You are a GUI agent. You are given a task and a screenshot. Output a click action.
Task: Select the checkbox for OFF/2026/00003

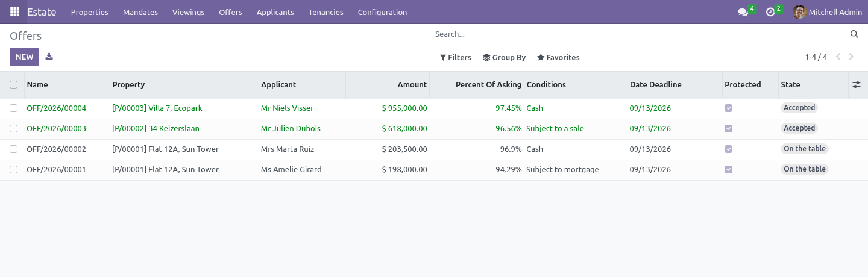pyautogui.click(x=14, y=129)
